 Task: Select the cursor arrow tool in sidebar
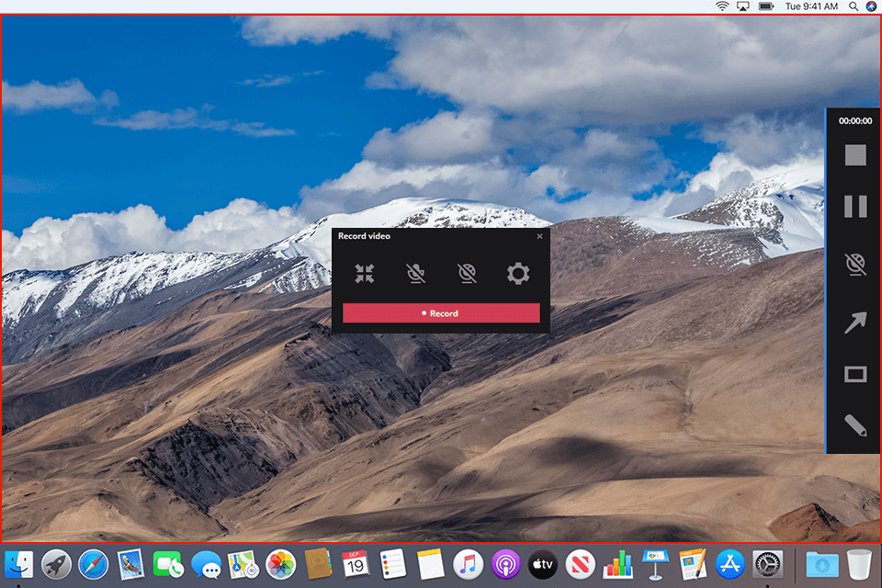click(x=854, y=322)
